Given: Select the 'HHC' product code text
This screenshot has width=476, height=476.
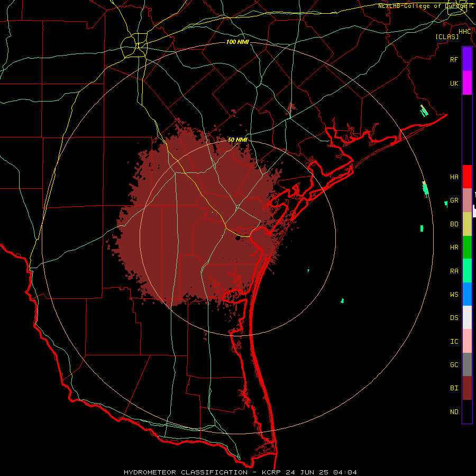Looking at the screenshot, I should [x=465, y=32].
